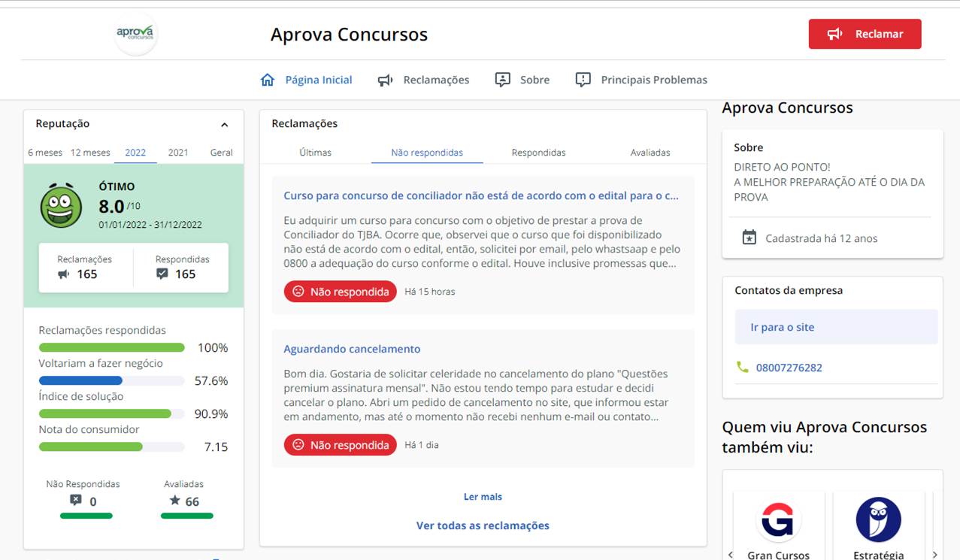The width and height of the screenshot is (960, 560).
Task: Click the Gran Cursos logo
Action: coord(777,519)
